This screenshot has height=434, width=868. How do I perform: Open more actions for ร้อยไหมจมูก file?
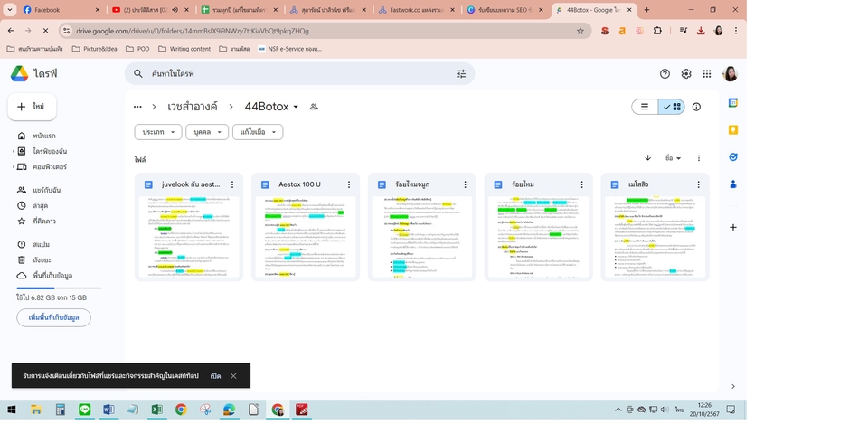tap(465, 184)
